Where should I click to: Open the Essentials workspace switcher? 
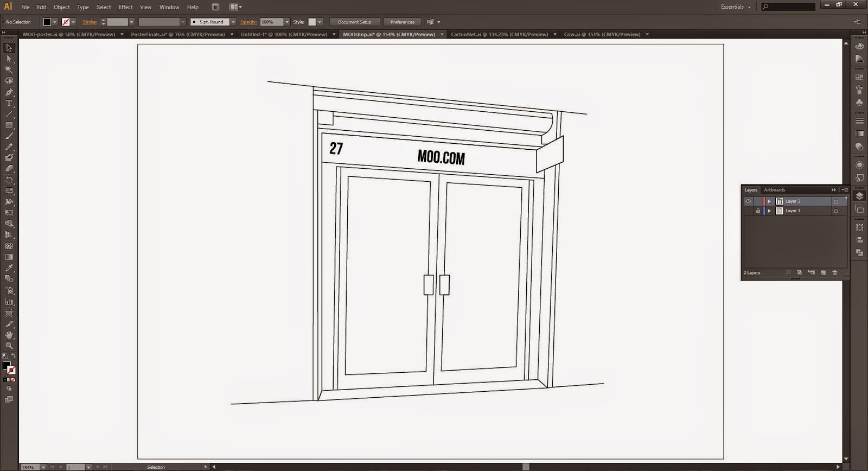coord(736,7)
